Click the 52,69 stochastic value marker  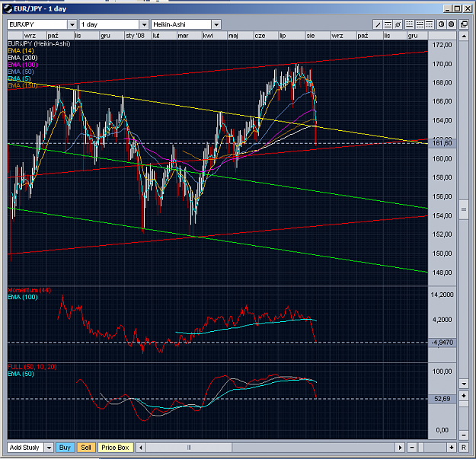tap(442, 399)
